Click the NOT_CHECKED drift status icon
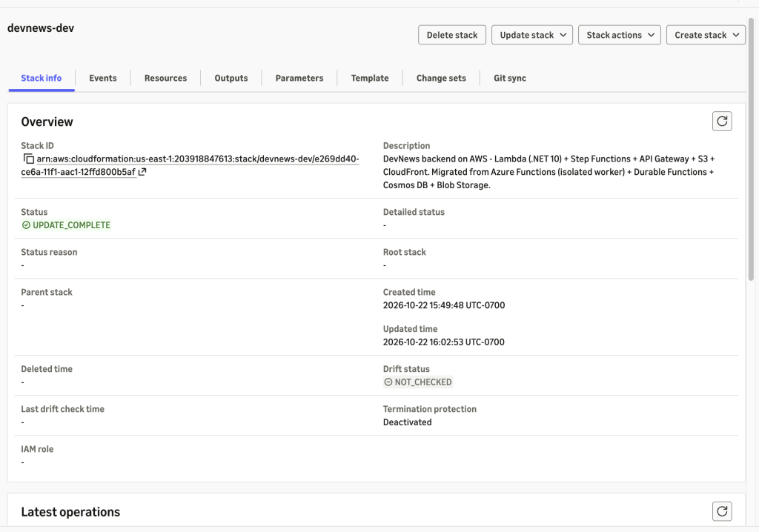Image resolution: width=759 pixels, height=532 pixels. click(x=388, y=382)
